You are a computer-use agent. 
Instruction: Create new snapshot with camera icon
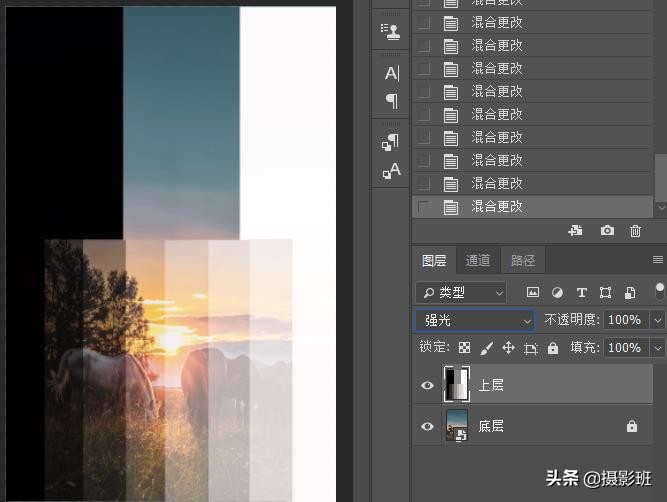607,231
